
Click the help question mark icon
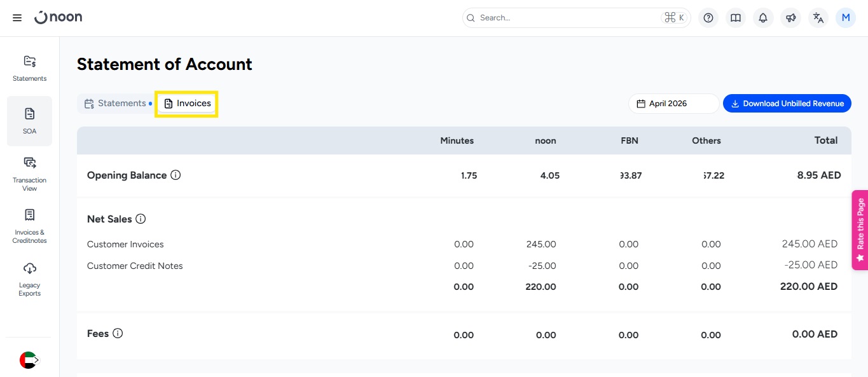(708, 18)
